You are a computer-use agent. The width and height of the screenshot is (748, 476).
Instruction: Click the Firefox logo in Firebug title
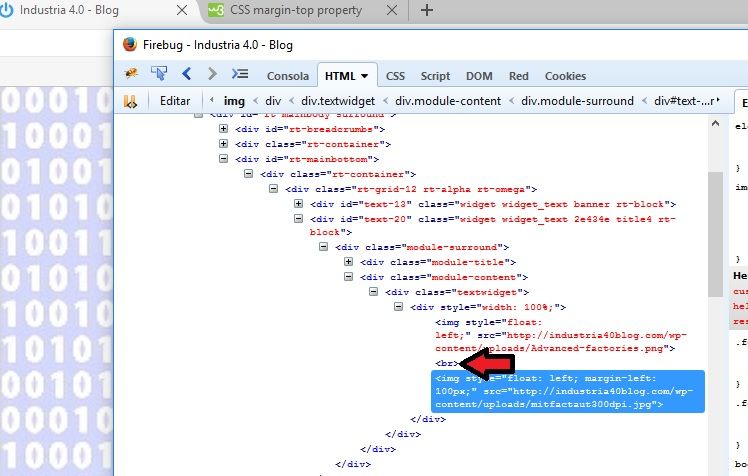130,44
